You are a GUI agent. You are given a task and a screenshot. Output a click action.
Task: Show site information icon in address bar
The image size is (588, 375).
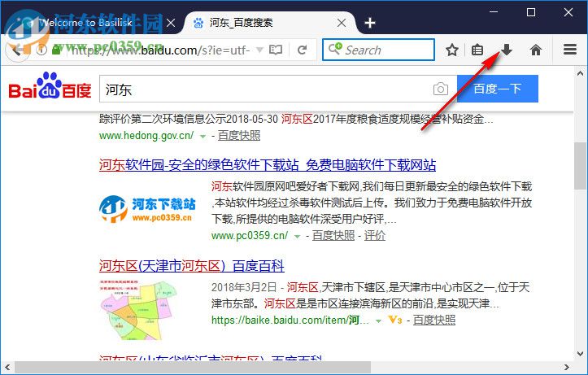41,50
